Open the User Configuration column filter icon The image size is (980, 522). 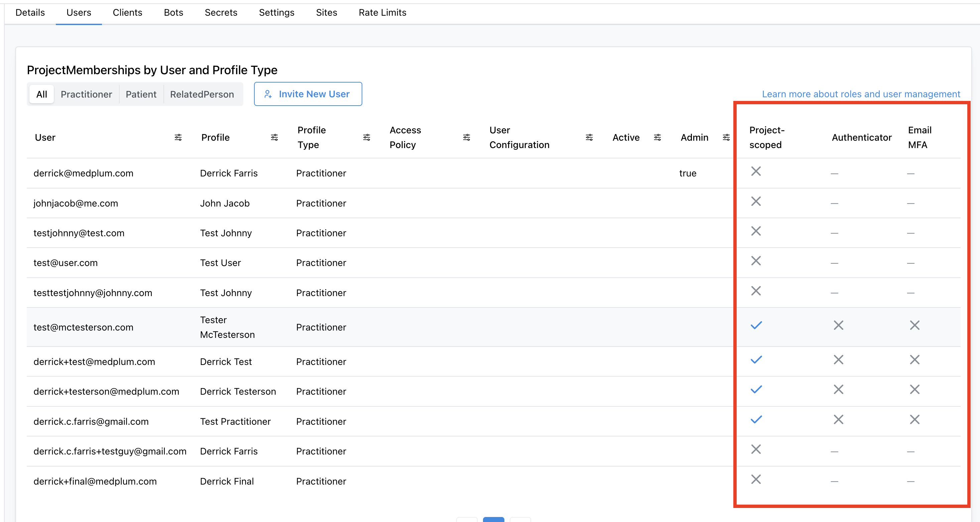click(589, 137)
